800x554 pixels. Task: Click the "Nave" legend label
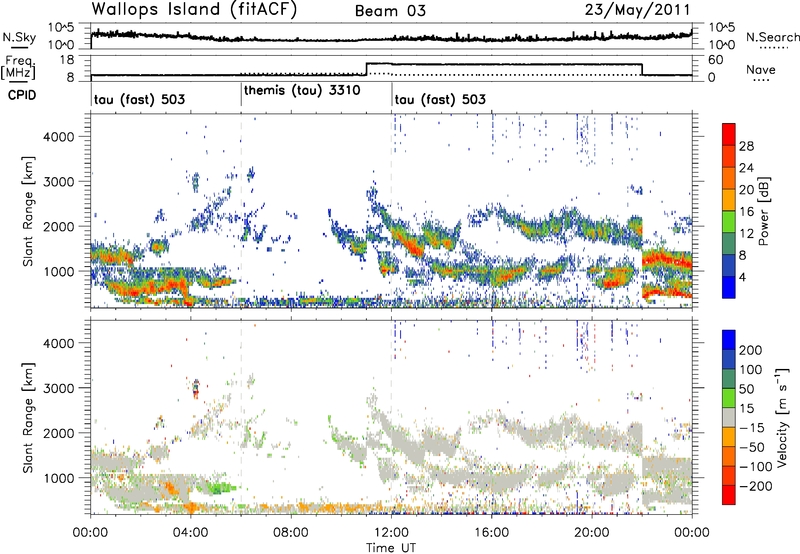pyautogui.click(x=761, y=69)
